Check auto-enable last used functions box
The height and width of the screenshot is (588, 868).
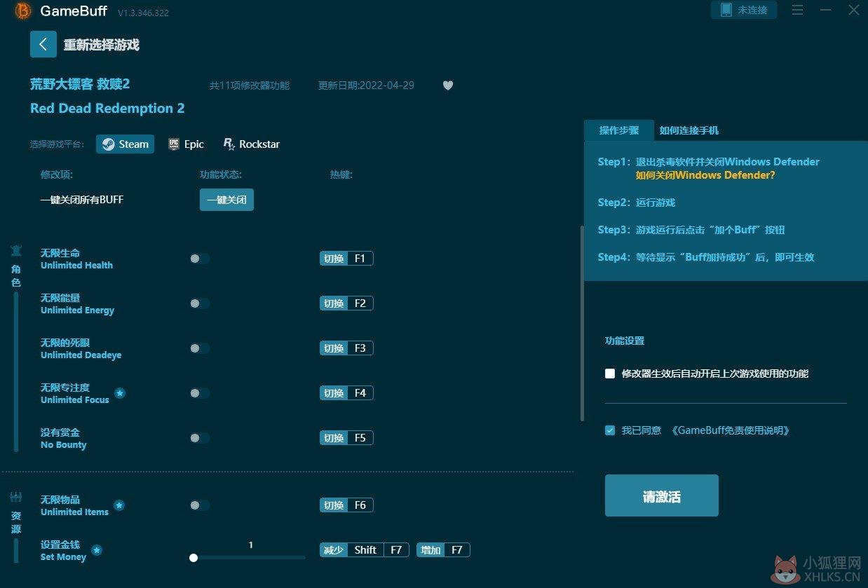pyautogui.click(x=610, y=374)
